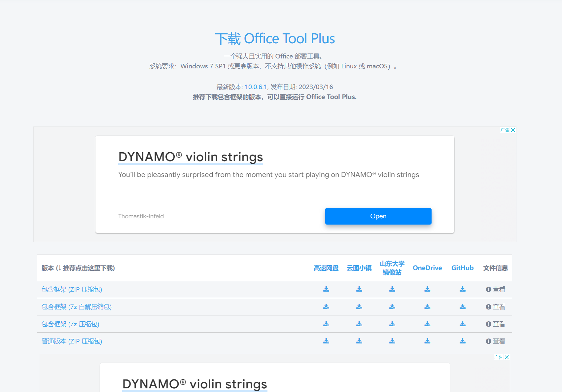Download 7z 自解压缩包 from 山东大学镜像站
The height and width of the screenshot is (392, 562).
392,307
